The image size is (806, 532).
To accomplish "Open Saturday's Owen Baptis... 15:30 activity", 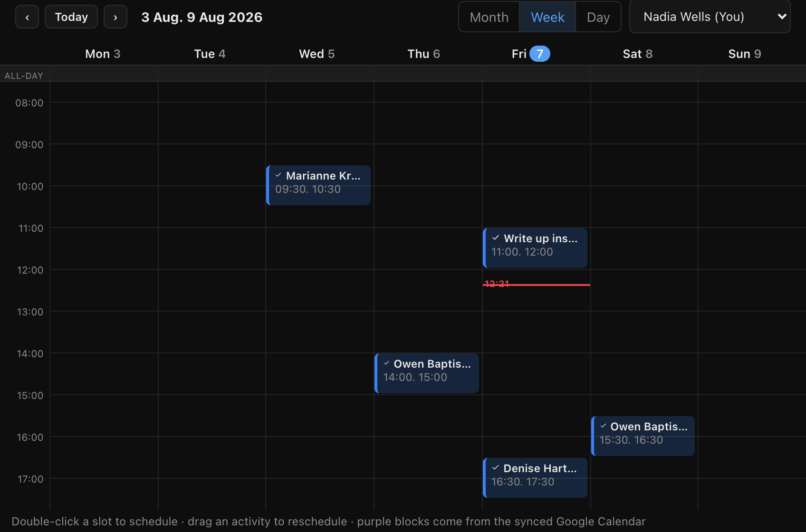I will click(643, 436).
